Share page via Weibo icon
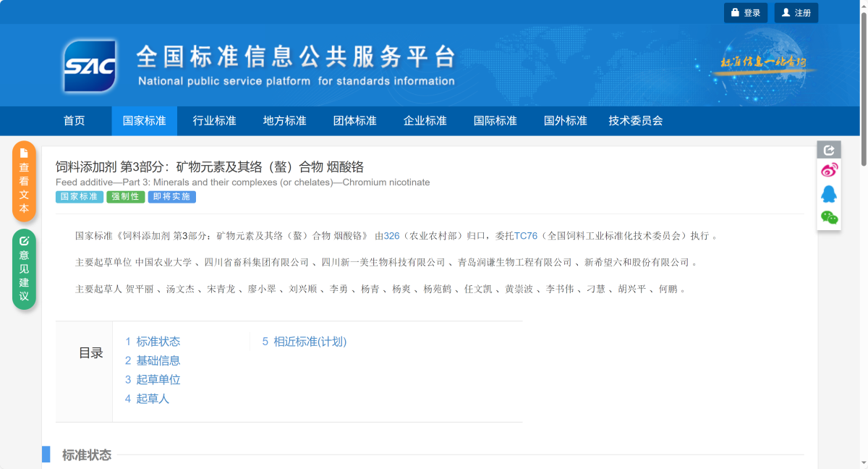The image size is (868, 469). (829, 171)
